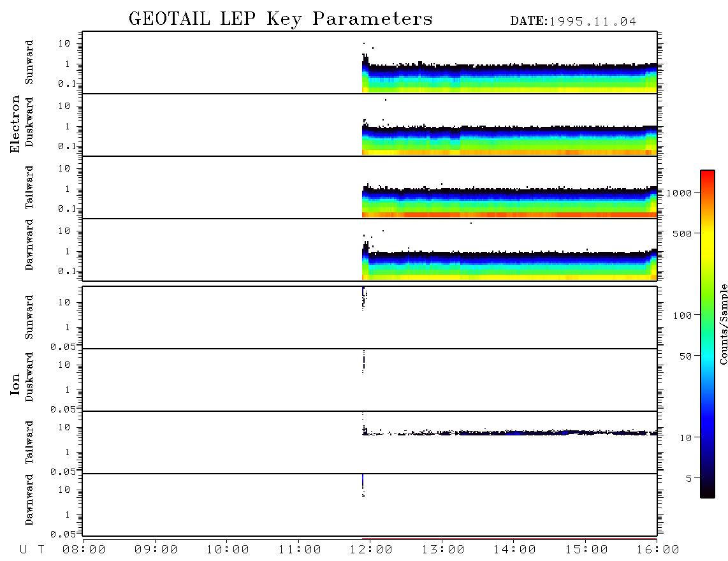This screenshot has width=728, height=561.
Task: Select the Ion "Dawnward" axis label
Action: click(29, 500)
